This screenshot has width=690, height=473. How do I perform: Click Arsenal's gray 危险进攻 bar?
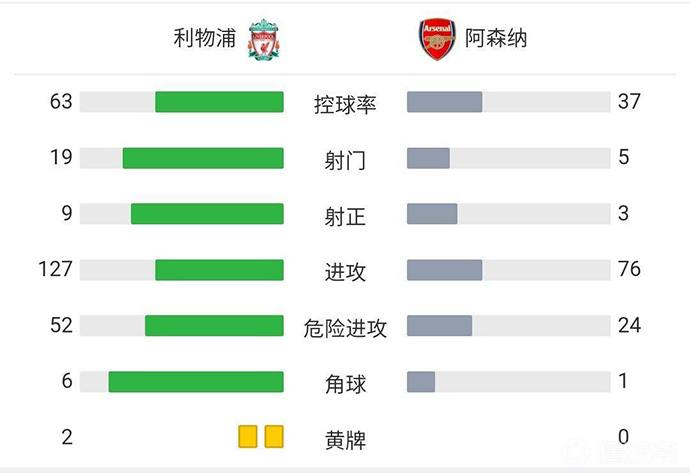click(x=440, y=326)
